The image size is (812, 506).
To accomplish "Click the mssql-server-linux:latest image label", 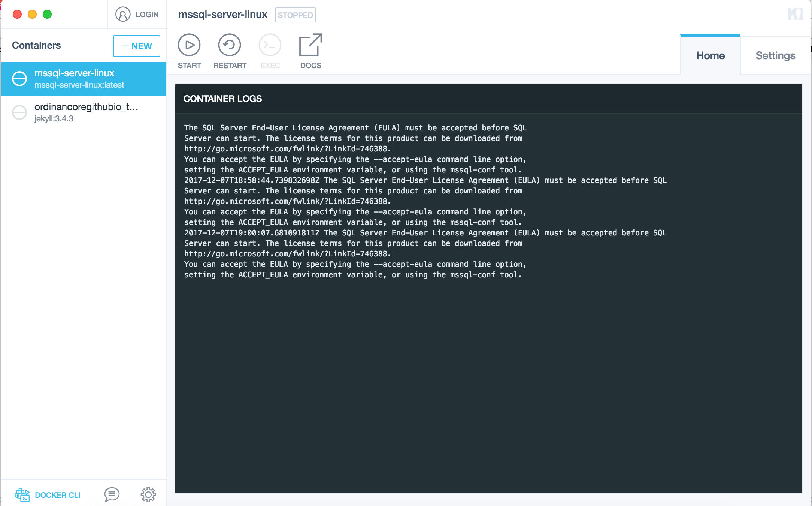I will tap(79, 85).
